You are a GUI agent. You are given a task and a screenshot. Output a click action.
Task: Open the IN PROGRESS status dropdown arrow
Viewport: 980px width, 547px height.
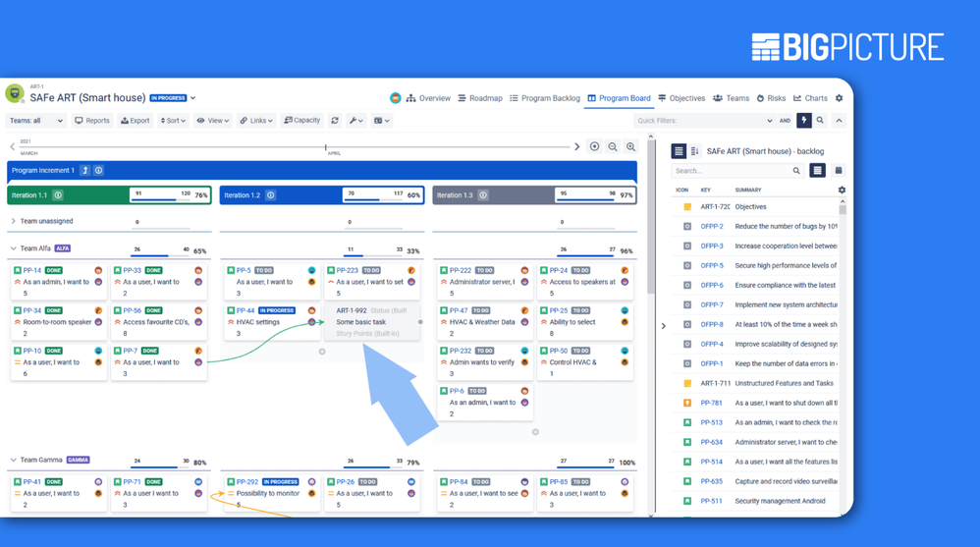click(193, 98)
